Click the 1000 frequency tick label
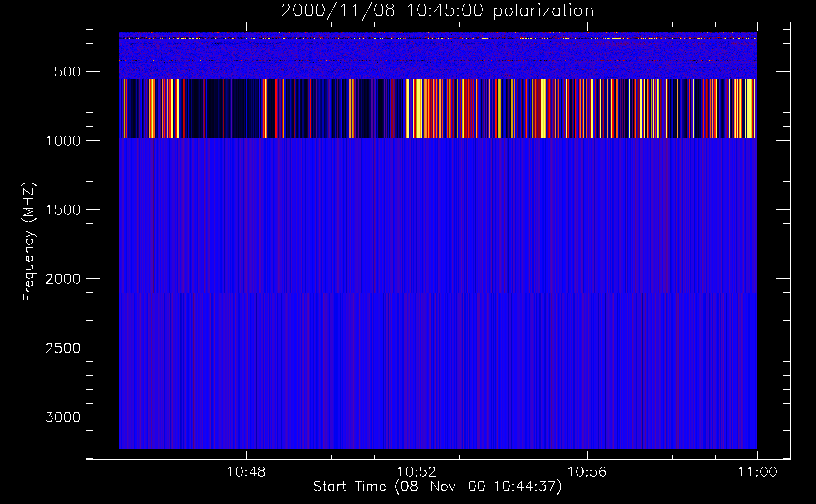The image size is (816, 504). pyautogui.click(x=63, y=141)
